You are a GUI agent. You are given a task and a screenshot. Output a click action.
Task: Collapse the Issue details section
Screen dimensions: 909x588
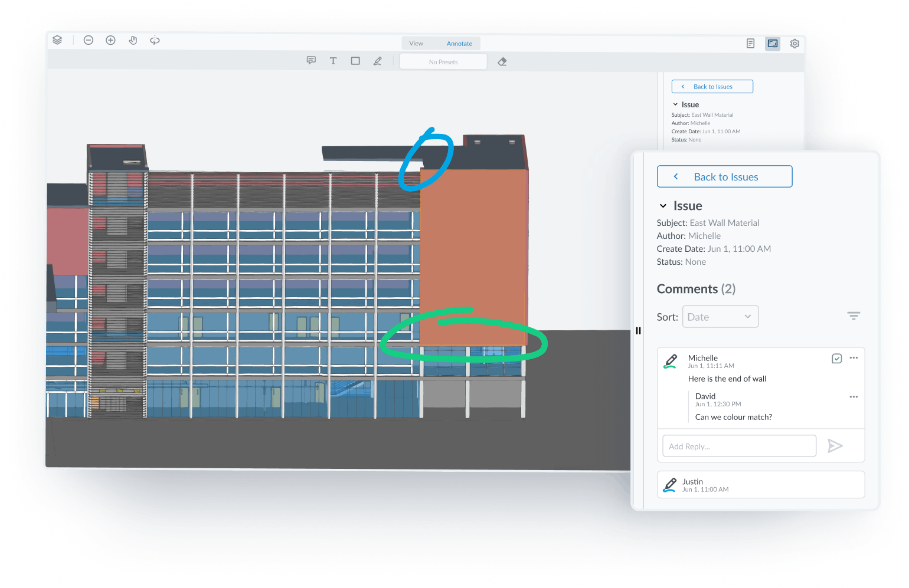tap(662, 206)
